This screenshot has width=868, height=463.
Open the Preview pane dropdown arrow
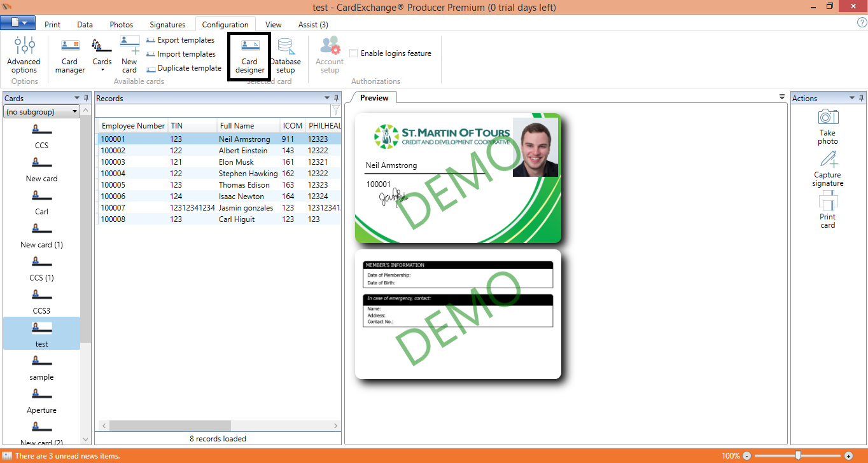click(782, 97)
